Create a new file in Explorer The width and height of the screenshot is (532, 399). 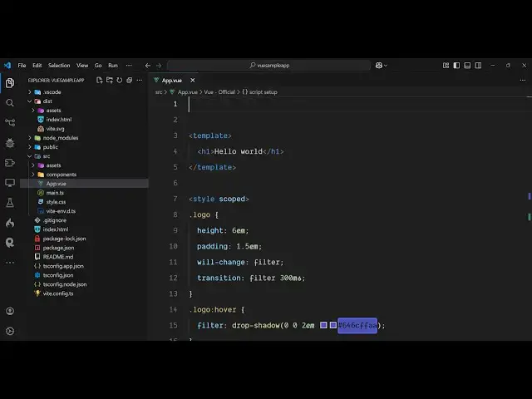[x=100, y=81]
